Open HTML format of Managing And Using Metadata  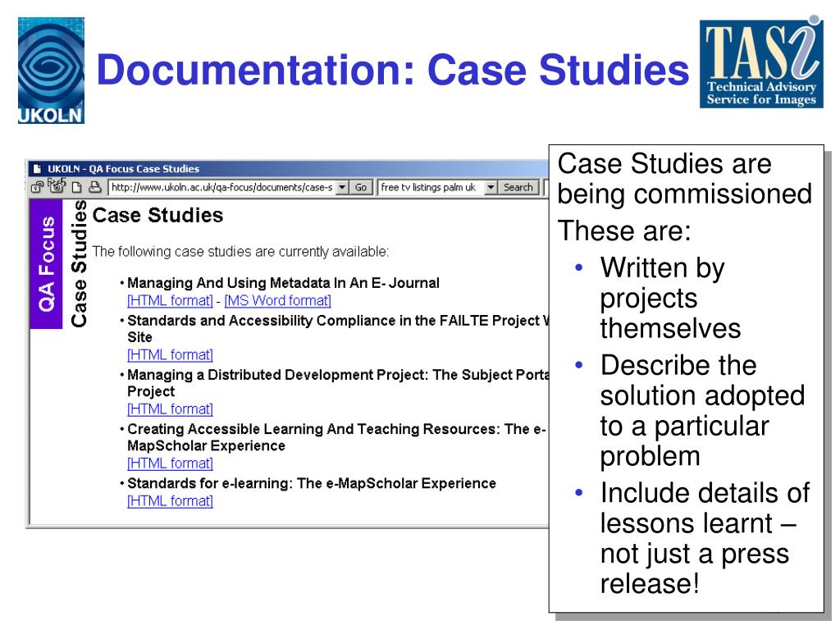tap(170, 300)
